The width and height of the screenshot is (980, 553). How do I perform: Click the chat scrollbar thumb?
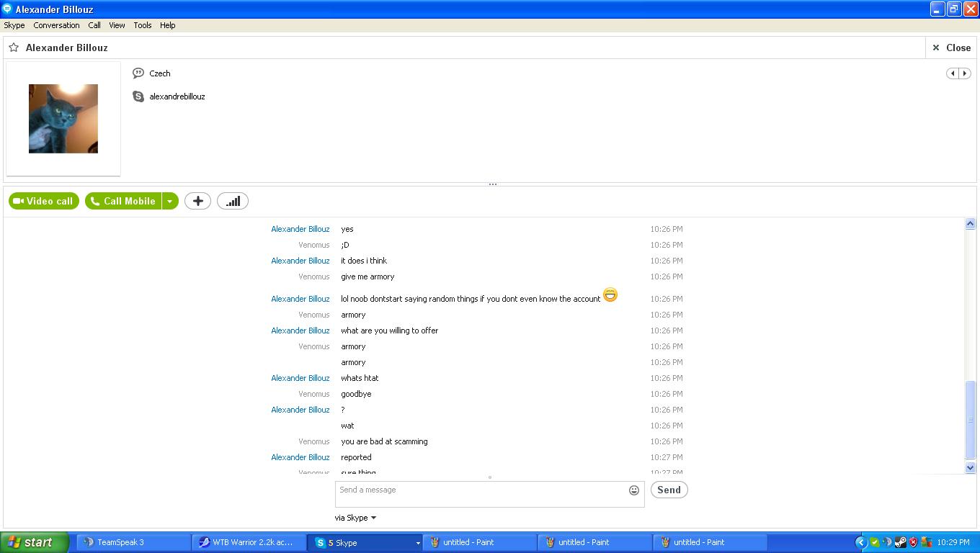(970, 420)
